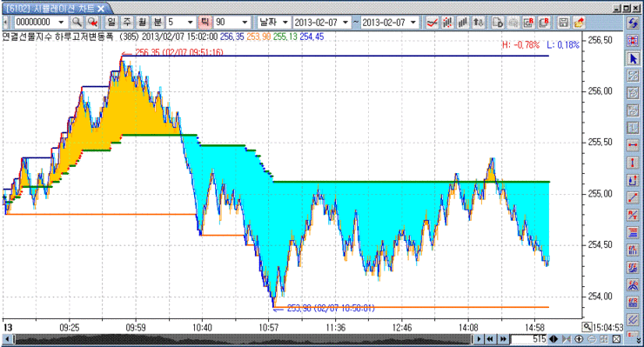Toggle the 틱 (tick) period button

click(x=205, y=22)
